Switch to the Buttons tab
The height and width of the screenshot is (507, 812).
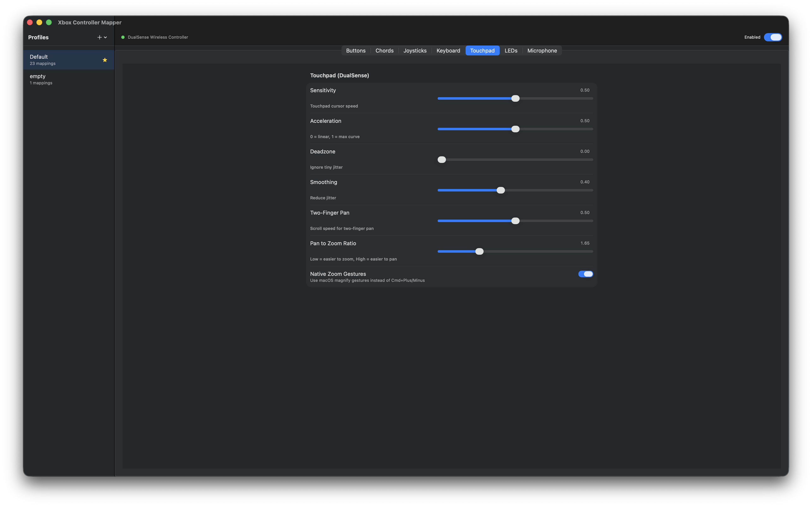(356, 50)
